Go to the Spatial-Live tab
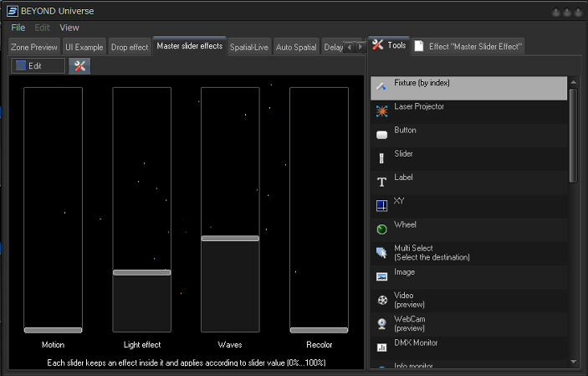The image size is (588, 376). (x=249, y=48)
